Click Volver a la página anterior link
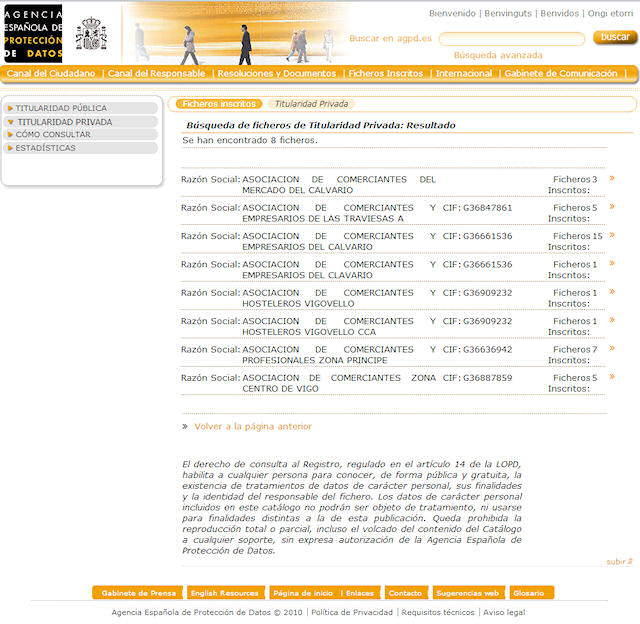Image resolution: width=640 pixels, height=624 pixels. coord(253,426)
